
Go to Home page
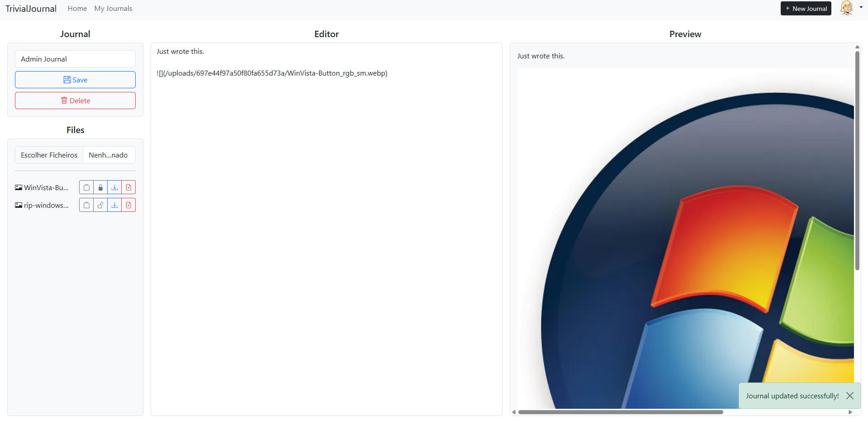pyautogui.click(x=77, y=9)
